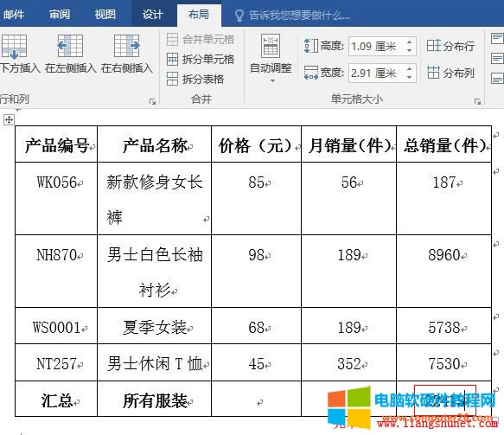Expand the Rows and Columns dialog launcher

pos(152,101)
